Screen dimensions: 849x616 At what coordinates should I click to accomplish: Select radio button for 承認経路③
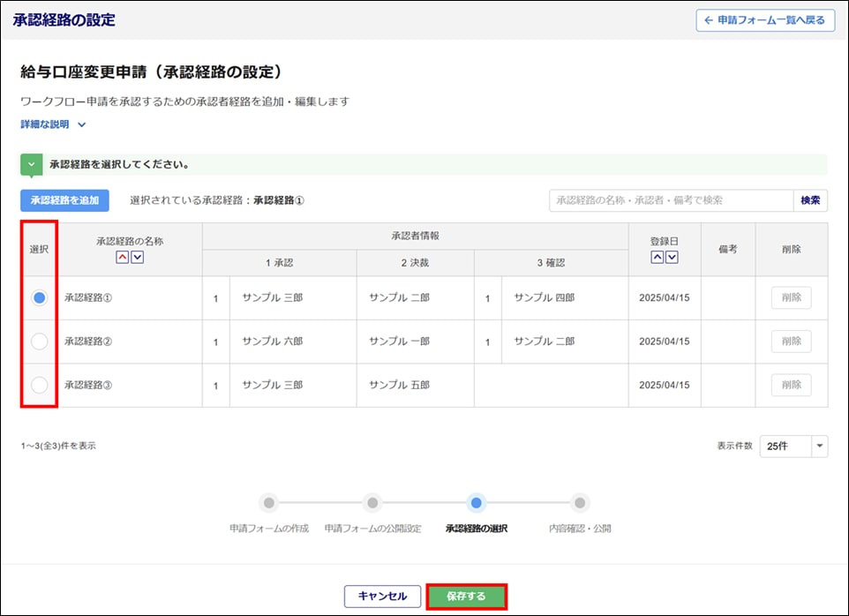point(39,385)
